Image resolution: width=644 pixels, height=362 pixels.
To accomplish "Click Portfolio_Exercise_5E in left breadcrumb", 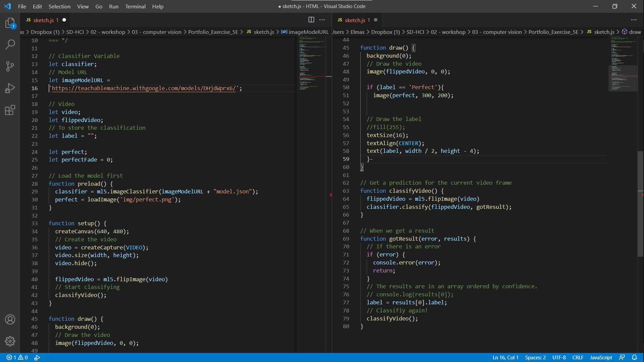I will (x=213, y=32).
